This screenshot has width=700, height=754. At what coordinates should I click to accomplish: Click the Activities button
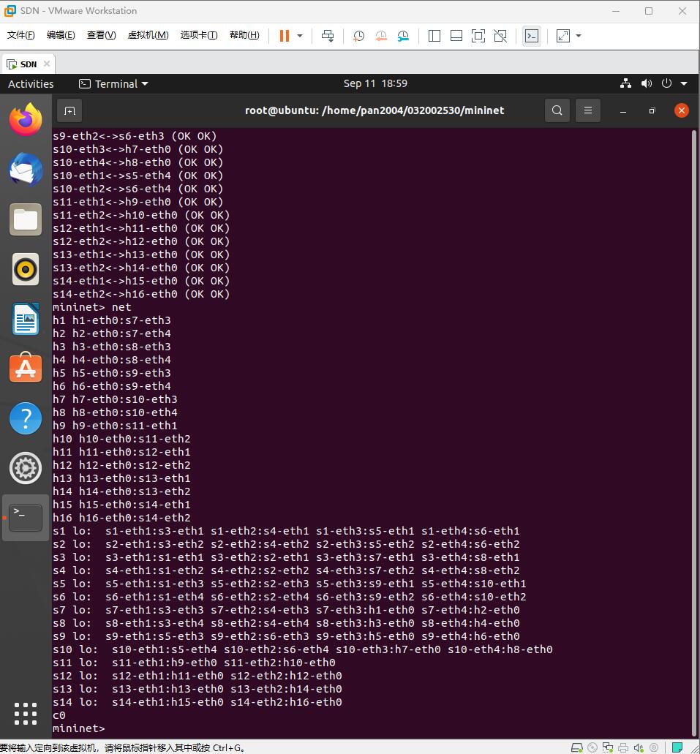(31, 83)
